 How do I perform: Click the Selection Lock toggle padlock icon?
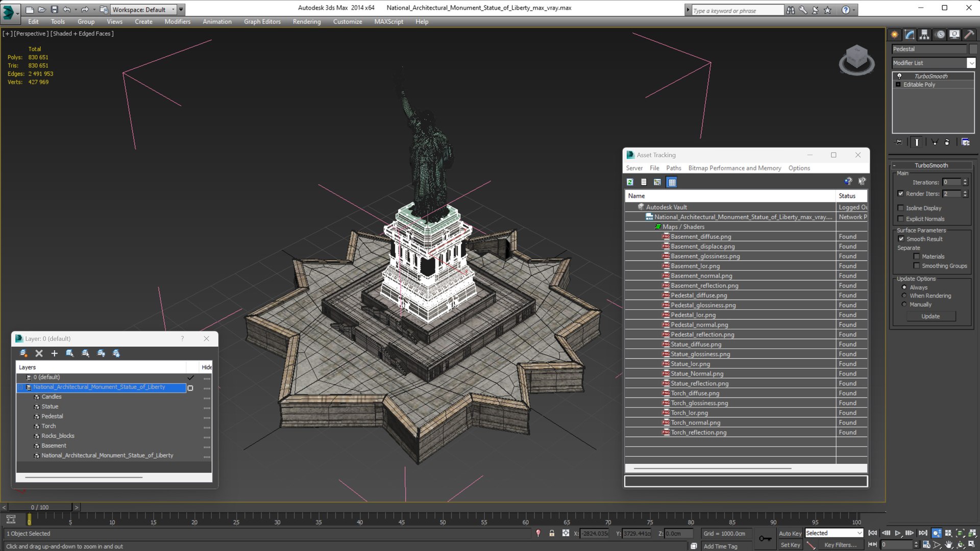[x=552, y=533]
